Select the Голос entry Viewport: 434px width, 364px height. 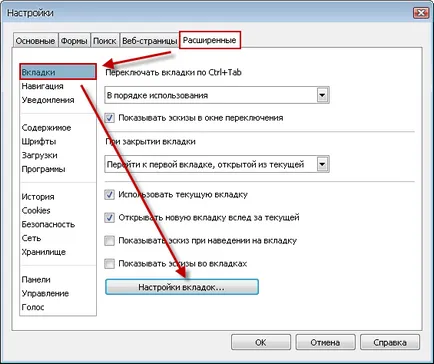pyautogui.click(x=33, y=307)
